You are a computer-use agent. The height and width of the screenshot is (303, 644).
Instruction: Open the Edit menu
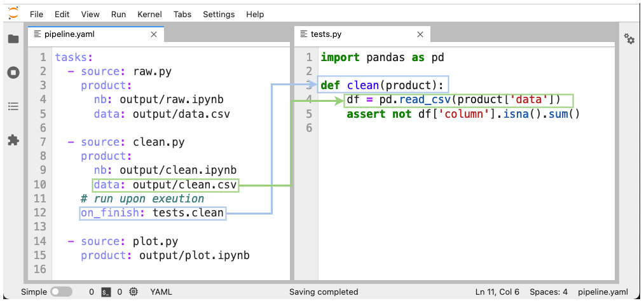62,15
